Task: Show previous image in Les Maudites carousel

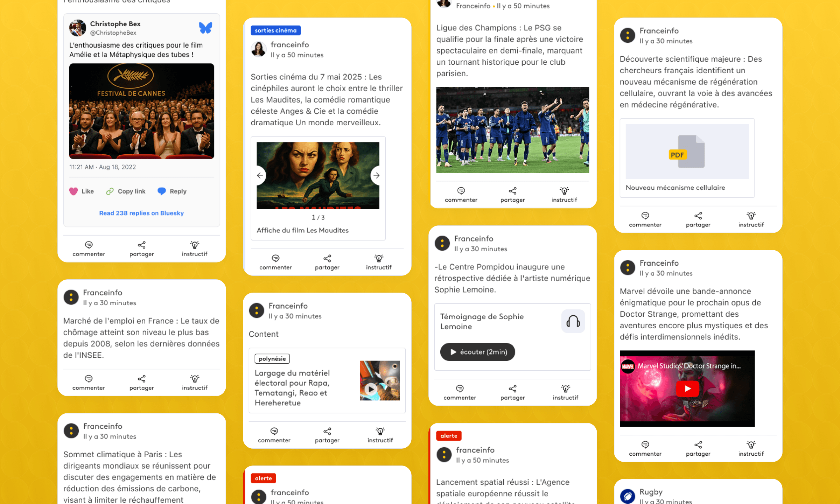Action: click(x=260, y=175)
